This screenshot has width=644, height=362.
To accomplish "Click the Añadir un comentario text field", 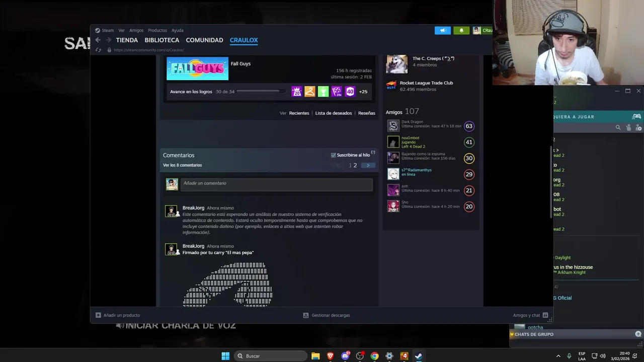I will click(x=276, y=184).
